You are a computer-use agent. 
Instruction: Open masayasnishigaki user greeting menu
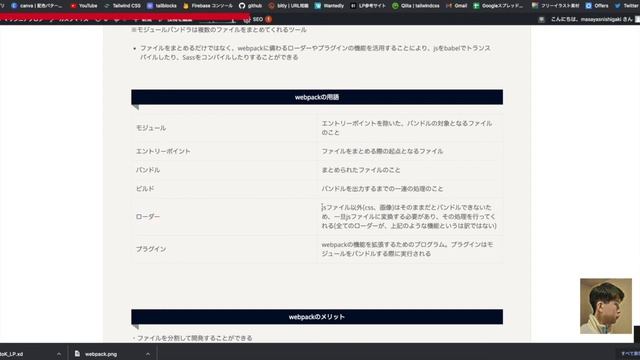[591, 19]
